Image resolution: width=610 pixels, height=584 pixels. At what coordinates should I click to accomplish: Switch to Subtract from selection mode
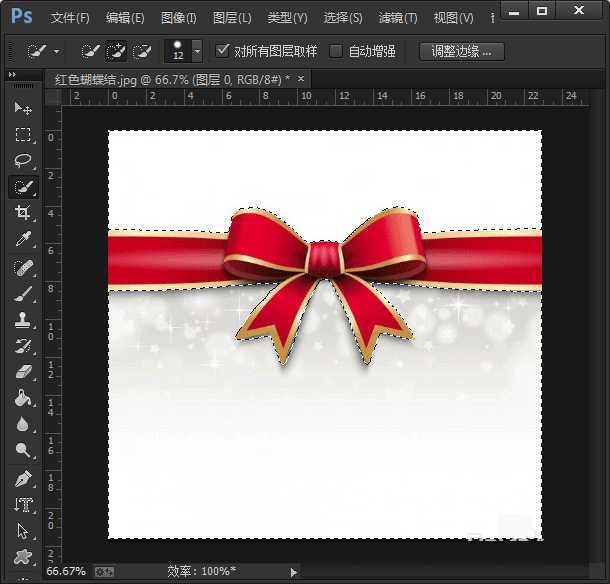(141, 51)
